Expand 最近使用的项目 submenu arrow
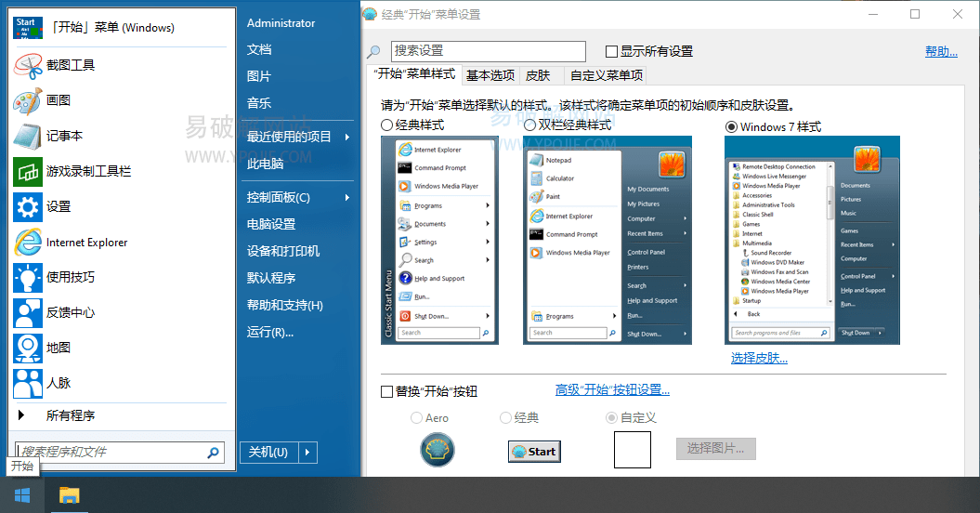 tap(347, 137)
